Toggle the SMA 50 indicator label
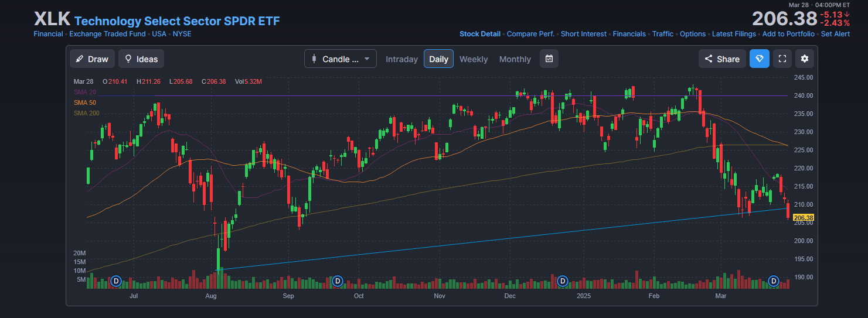The image size is (868, 318). click(x=85, y=102)
